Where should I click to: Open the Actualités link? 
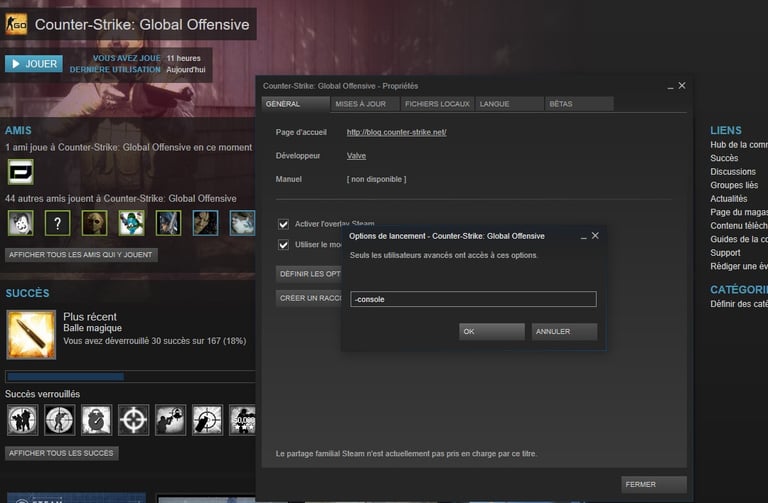(x=729, y=198)
